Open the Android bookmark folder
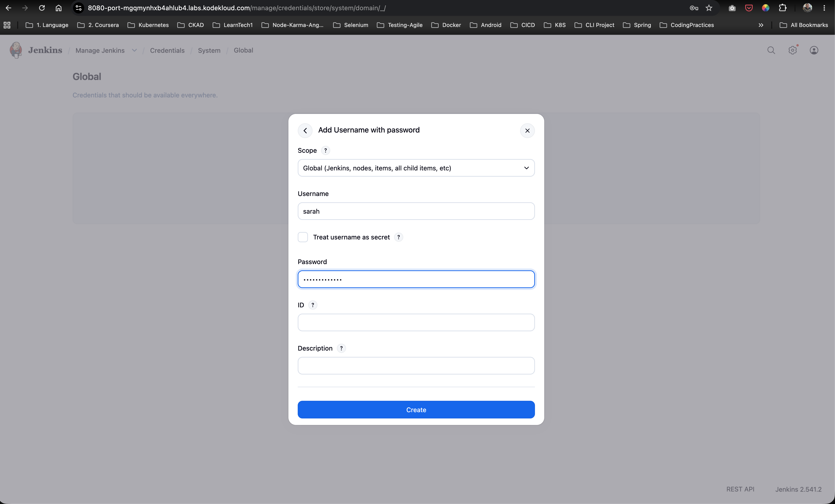Viewport: 835px width, 504px height. (x=485, y=25)
